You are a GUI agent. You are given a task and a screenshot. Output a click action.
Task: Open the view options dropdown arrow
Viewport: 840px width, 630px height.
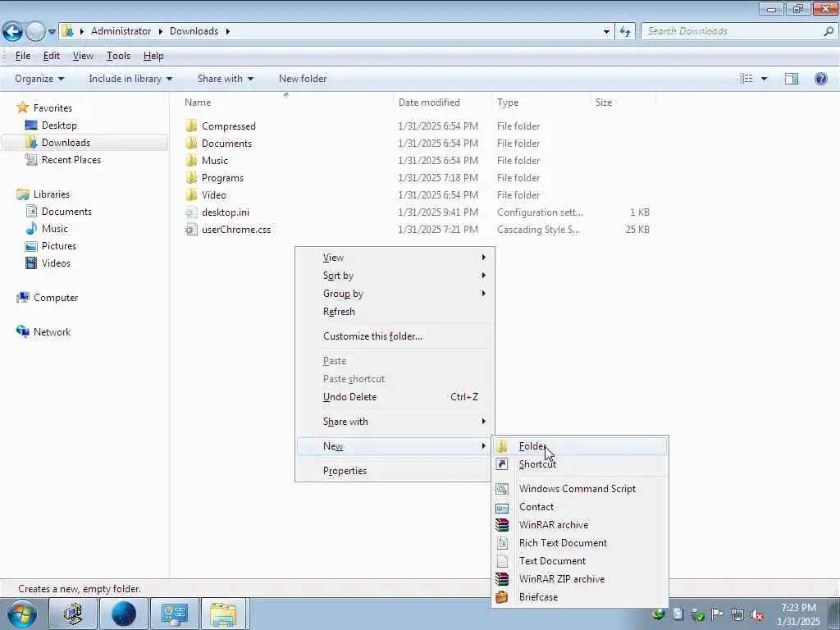(765, 79)
